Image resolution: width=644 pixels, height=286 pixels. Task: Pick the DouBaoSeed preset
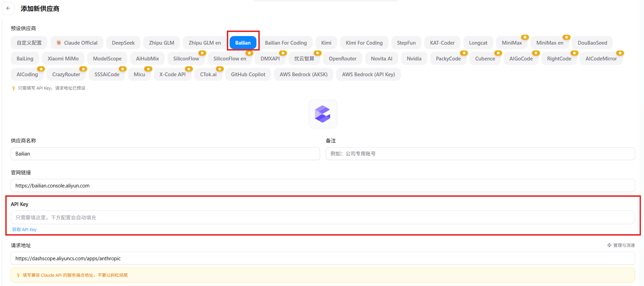[593, 43]
